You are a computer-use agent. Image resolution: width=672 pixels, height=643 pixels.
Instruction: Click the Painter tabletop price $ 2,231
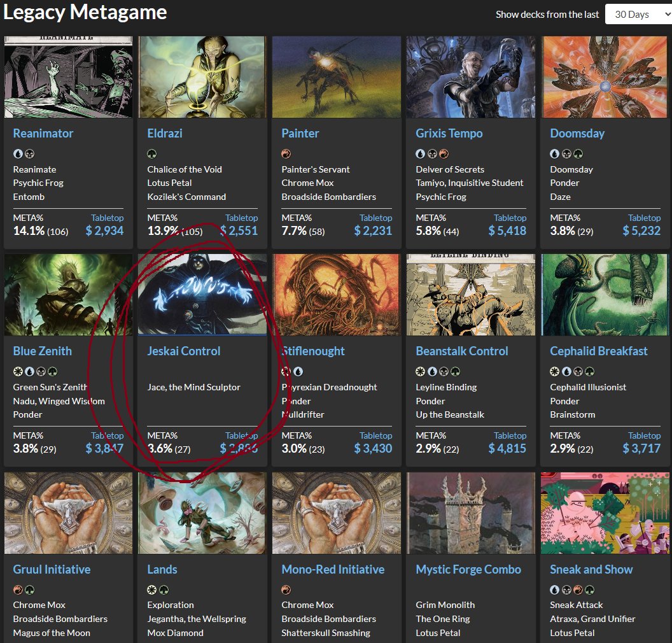click(x=373, y=230)
